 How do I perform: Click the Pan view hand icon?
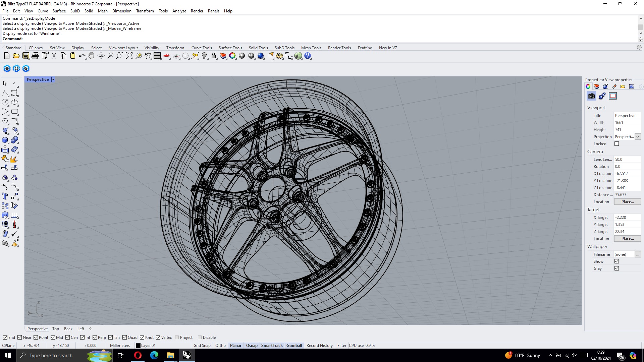(x=91, y=56)
